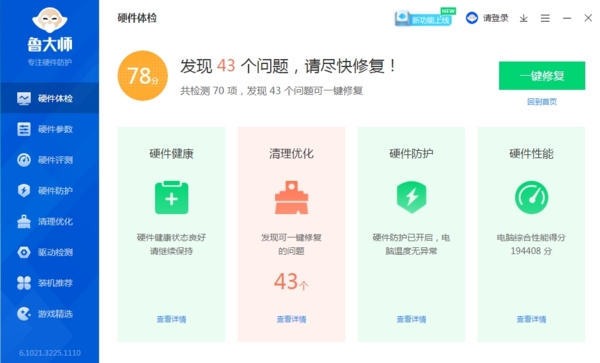Viewport: 600px width, 363px height.
Task: Click the 清理优化 orange brush icon
Action: click(292, 197)
